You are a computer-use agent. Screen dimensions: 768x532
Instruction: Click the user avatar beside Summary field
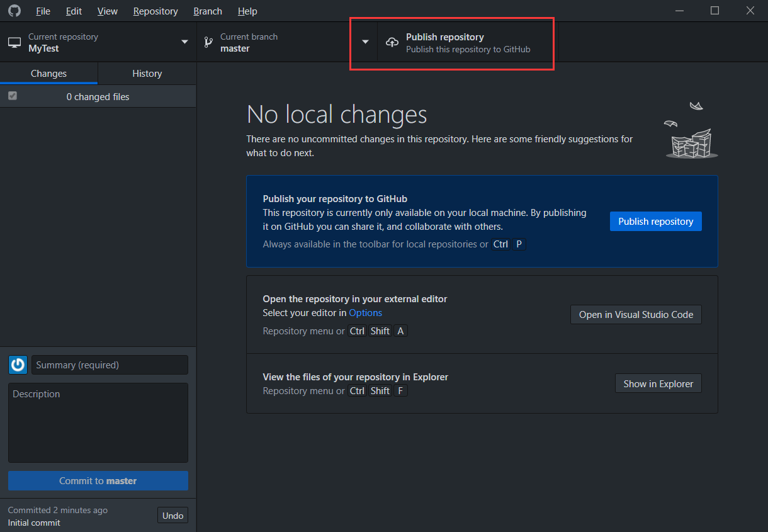coord(18,365)
